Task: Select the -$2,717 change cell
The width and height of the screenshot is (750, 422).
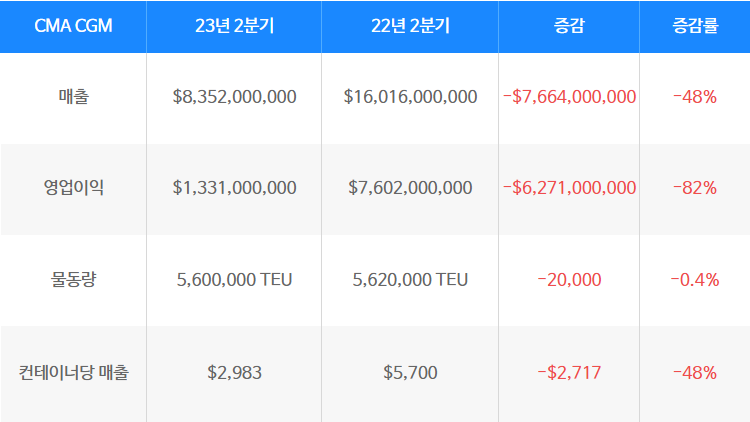Action: click(569, 373)
